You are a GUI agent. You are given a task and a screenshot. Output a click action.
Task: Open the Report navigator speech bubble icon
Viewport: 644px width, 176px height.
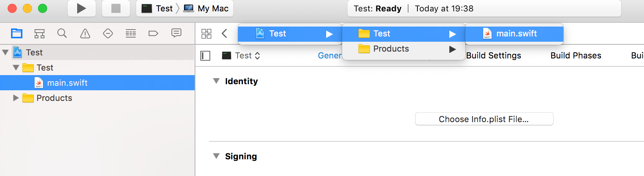pyautogui.click(x=176, y=33)
